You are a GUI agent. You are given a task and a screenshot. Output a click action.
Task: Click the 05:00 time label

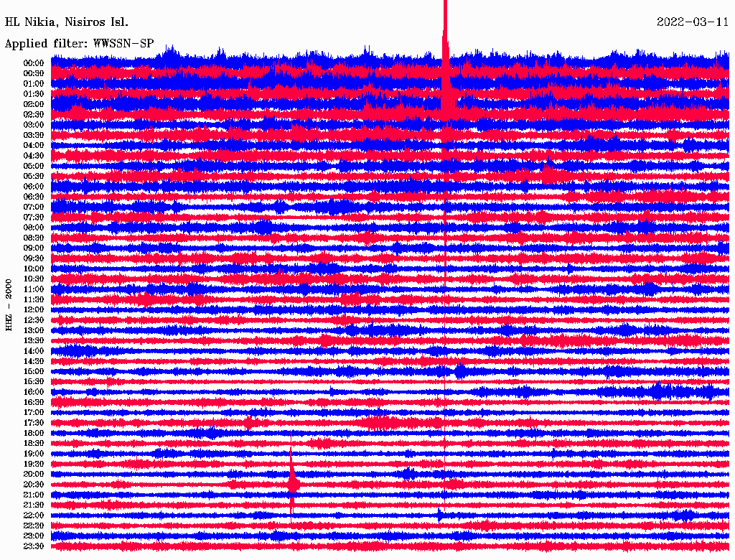[x=34, y=166]
